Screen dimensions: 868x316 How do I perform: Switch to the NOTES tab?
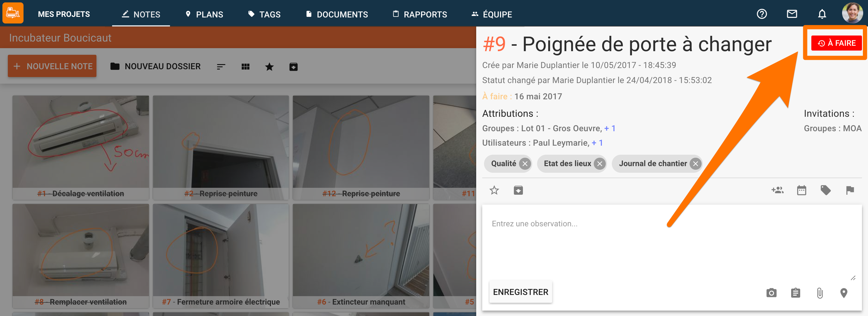point(141,14)
